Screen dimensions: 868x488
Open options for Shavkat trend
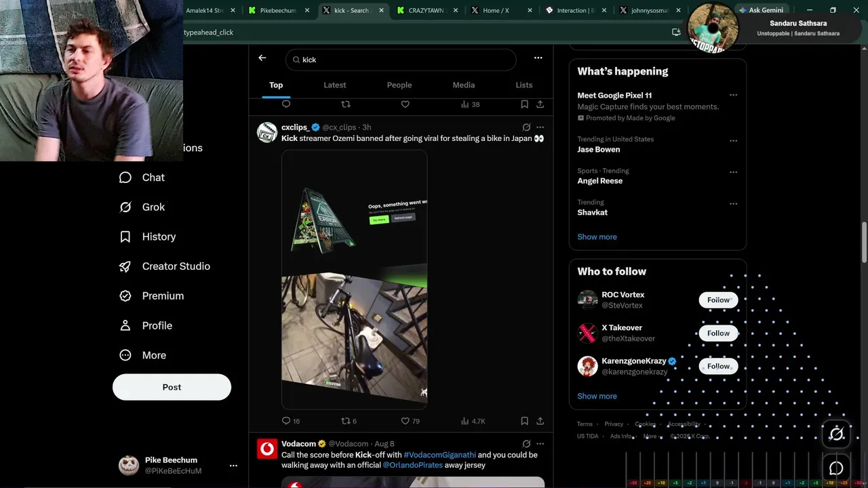click(x=733, y=204)
